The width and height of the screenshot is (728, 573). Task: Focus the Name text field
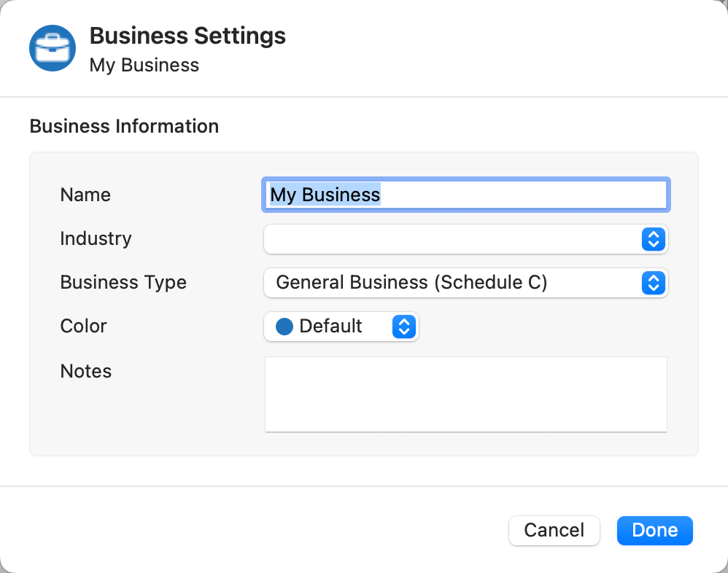pyautogui.click(x=465, y=195)
